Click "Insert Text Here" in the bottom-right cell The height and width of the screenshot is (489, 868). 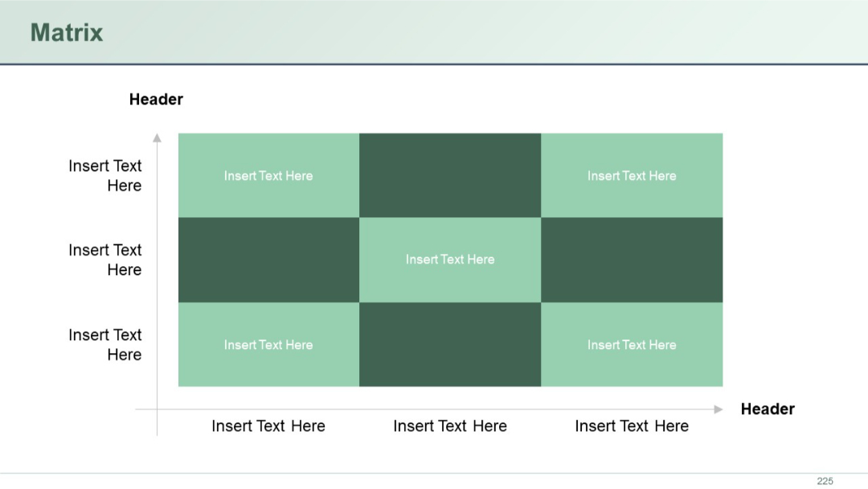pos(632,344)
